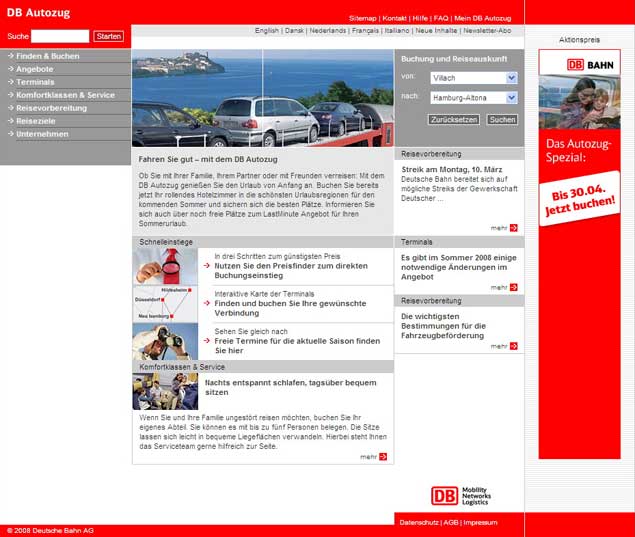The width and height of the screenshot is (635, 537).
Task: Click the Das Autozug-Spezial ad banner text
Action: tap(578, 150)
